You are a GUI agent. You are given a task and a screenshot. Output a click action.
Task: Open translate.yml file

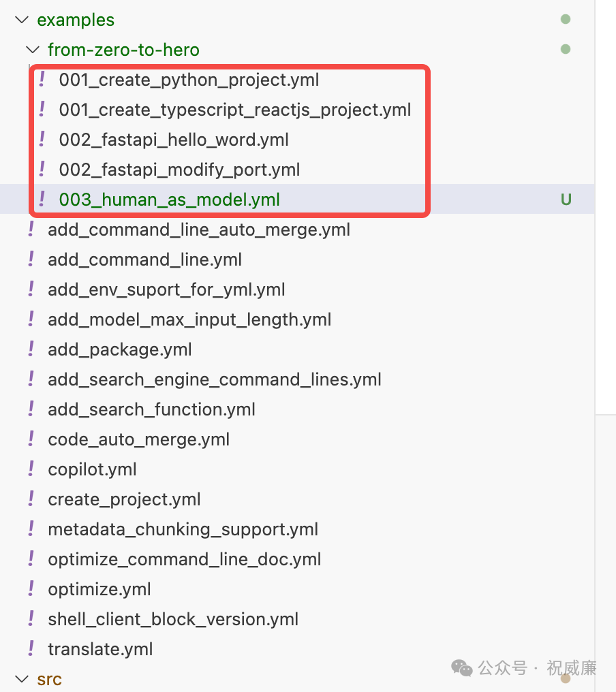point(100,650)
